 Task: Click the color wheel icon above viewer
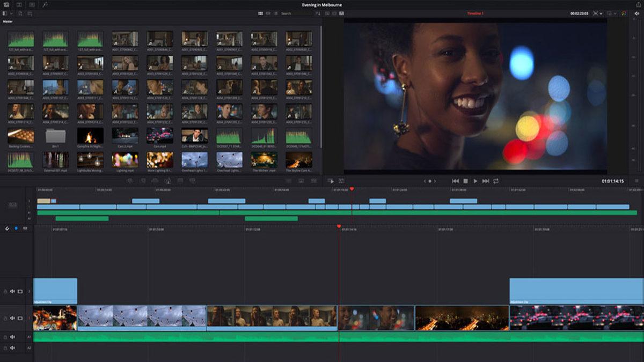coord(624,13)
